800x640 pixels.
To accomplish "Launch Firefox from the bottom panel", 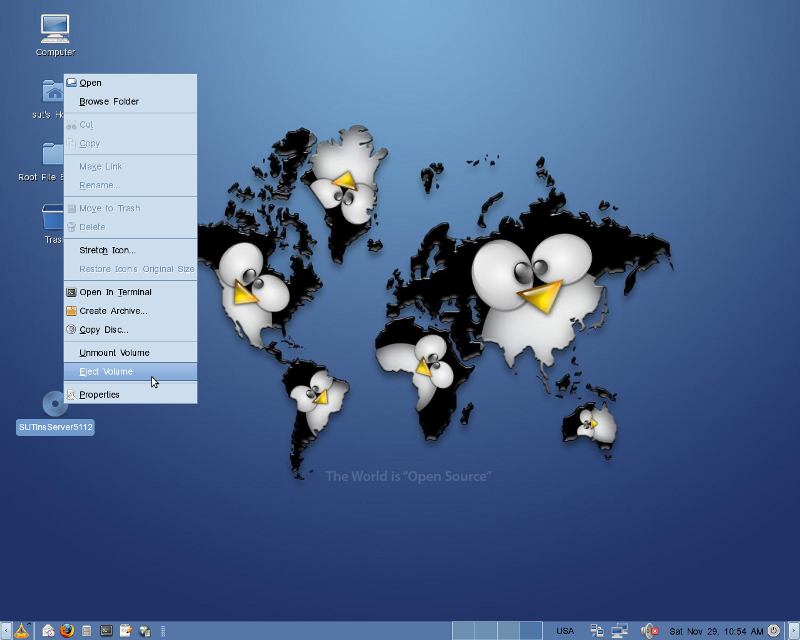I will pos(67,631).
